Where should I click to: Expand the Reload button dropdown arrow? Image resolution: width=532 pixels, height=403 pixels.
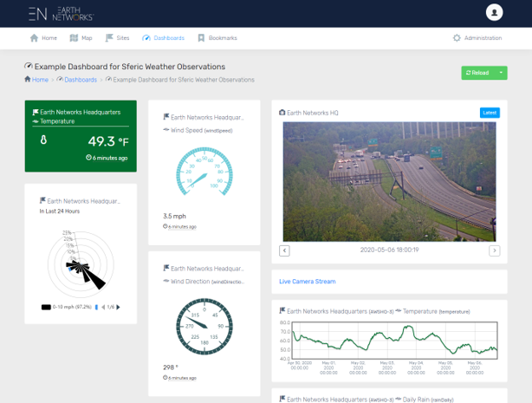click(501, 73)
